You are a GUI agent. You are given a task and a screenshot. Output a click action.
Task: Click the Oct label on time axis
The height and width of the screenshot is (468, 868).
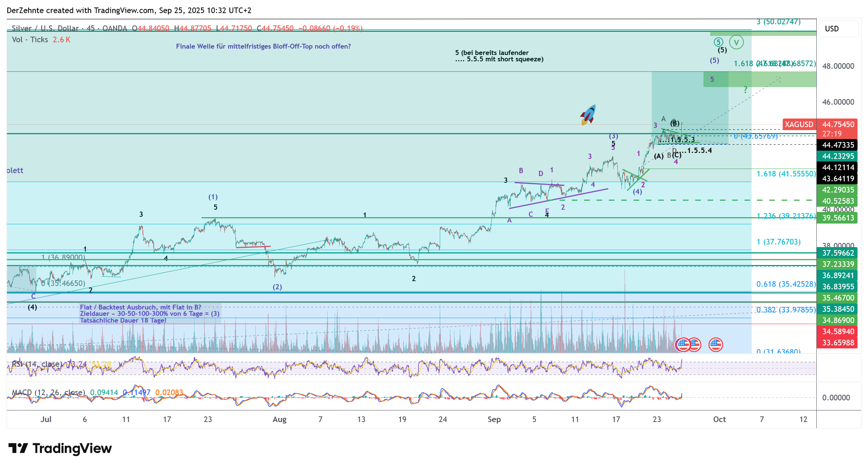click(719, 419)
